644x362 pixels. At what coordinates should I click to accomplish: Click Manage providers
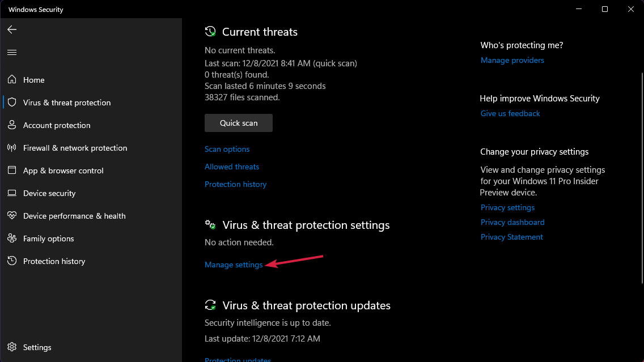pyautogui.click(x=512, y=60)
